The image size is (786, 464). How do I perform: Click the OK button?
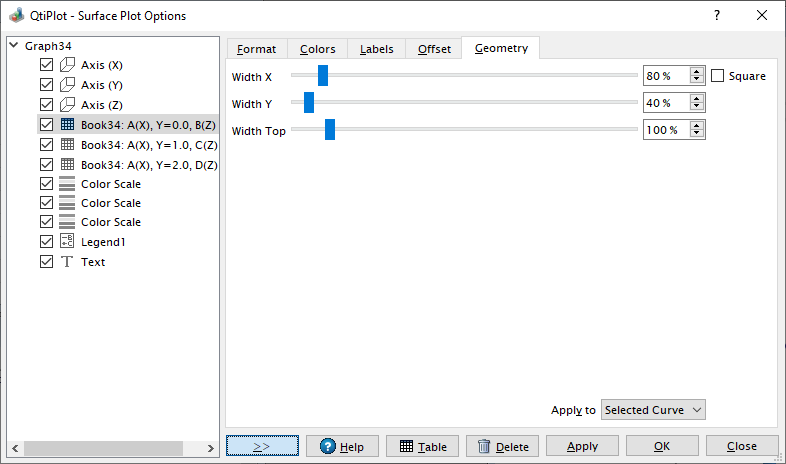click(x=661, y=446)
